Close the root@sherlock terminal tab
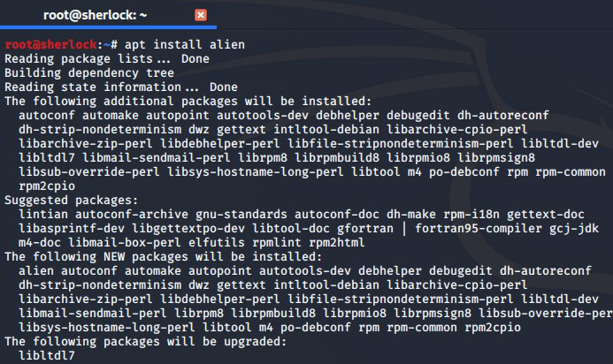Screen dimensions: 613x364 point(200,15)
